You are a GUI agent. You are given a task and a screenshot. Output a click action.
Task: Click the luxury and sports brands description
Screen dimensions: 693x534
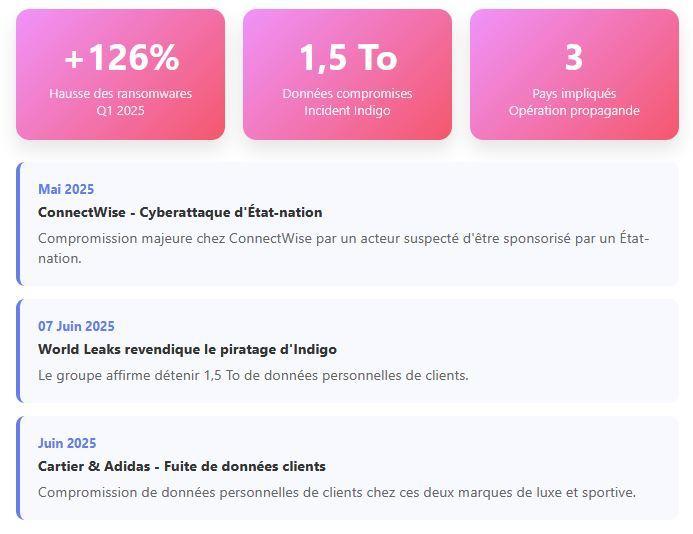click(337, 492)
